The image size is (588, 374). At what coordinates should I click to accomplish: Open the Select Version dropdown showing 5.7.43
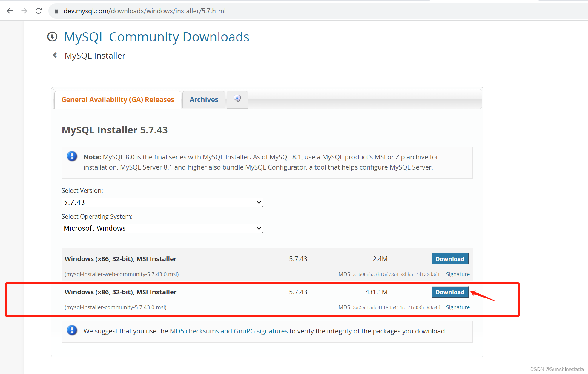[162, 202]
